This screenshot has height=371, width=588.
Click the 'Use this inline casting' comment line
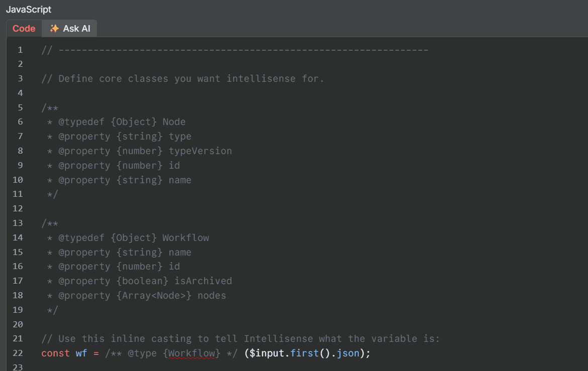tap(240, 339)
